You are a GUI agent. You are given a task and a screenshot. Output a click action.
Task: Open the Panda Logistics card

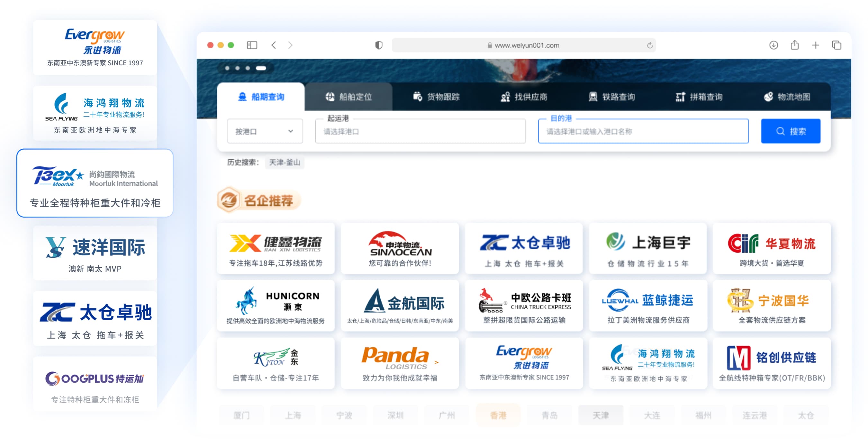400,363
